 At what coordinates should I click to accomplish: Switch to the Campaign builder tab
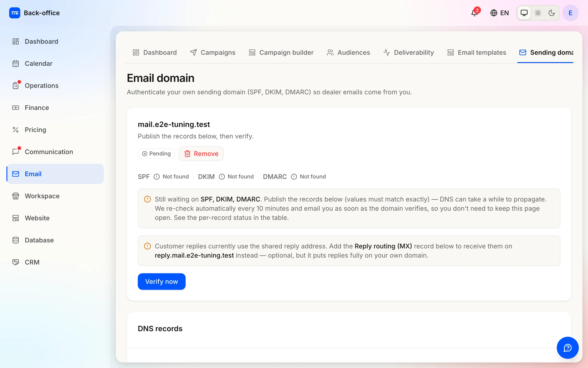[281, 53]
